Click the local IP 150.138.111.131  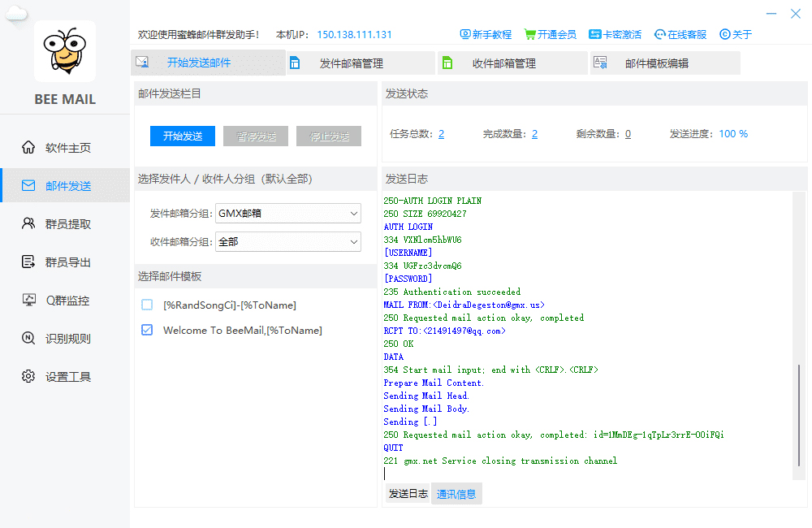354,35
